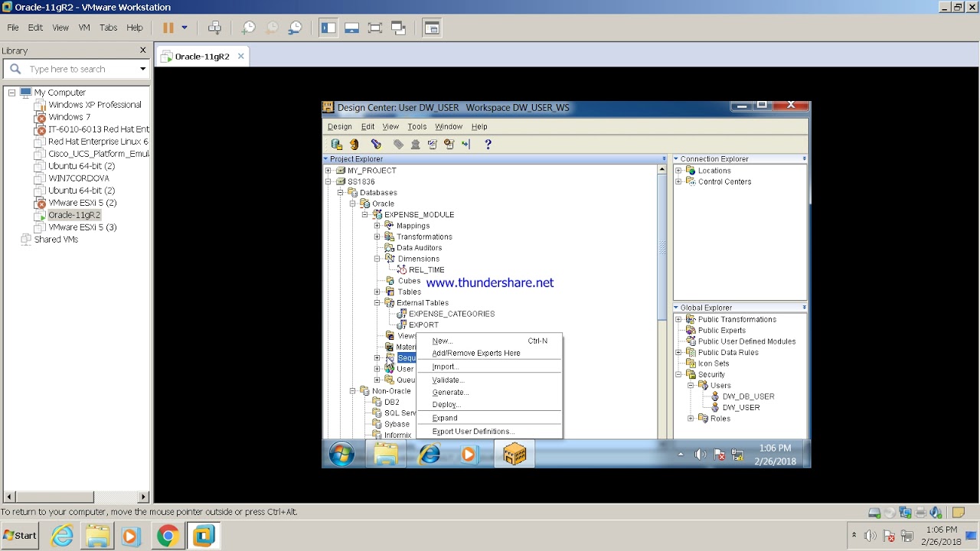Open the library search dropdown arrow
Viewport: 980px width, 551px height.
(x=142, y=69)
